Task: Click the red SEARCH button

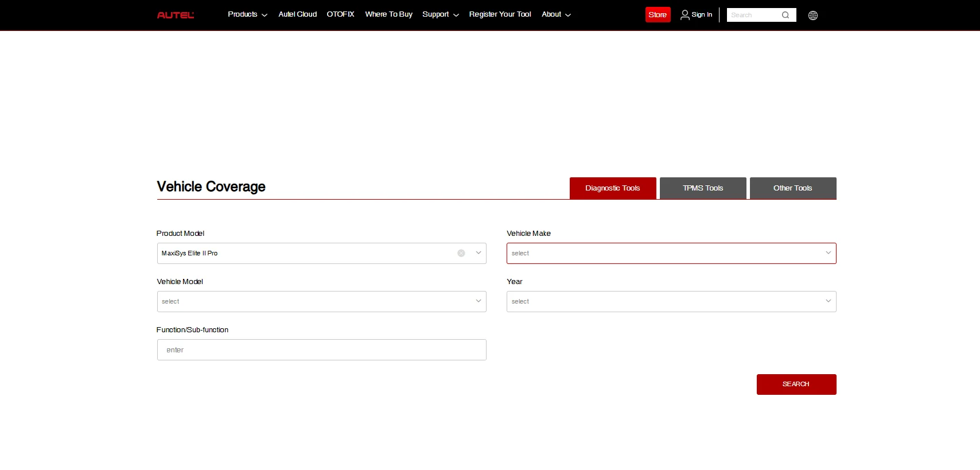Action: (796, 384)
